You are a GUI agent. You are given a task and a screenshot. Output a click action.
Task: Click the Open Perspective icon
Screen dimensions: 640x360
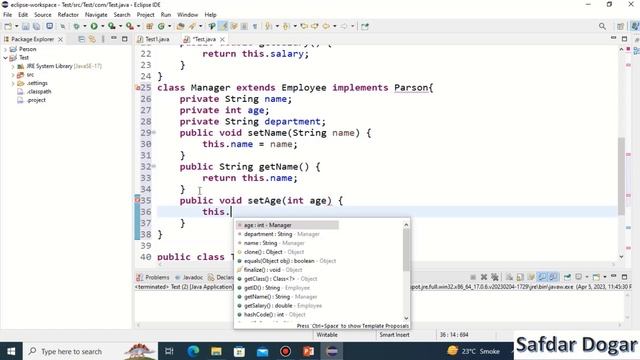click(x=620, y=26)
